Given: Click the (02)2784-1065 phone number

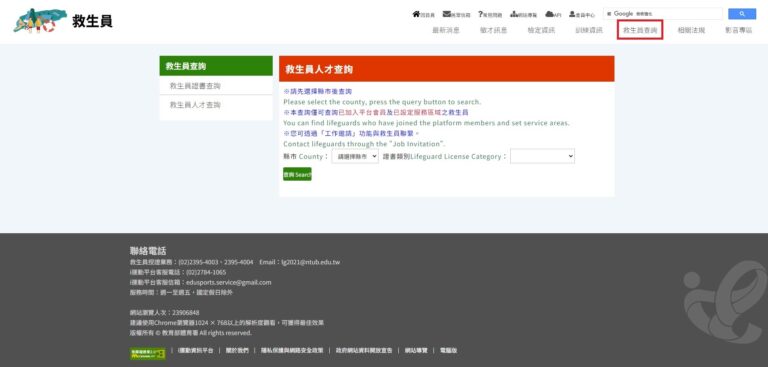Looking at the screenshot, I should (x=206, y=272).
